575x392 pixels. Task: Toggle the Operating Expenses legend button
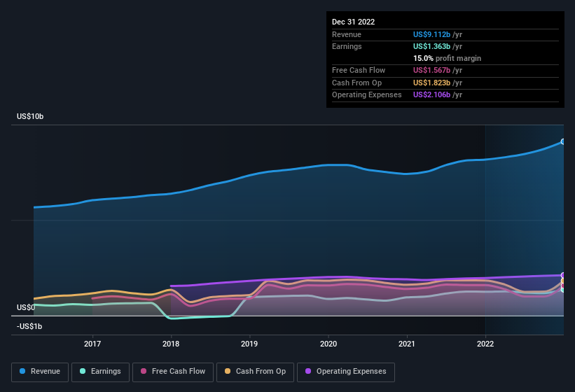(x=345, y=372)
